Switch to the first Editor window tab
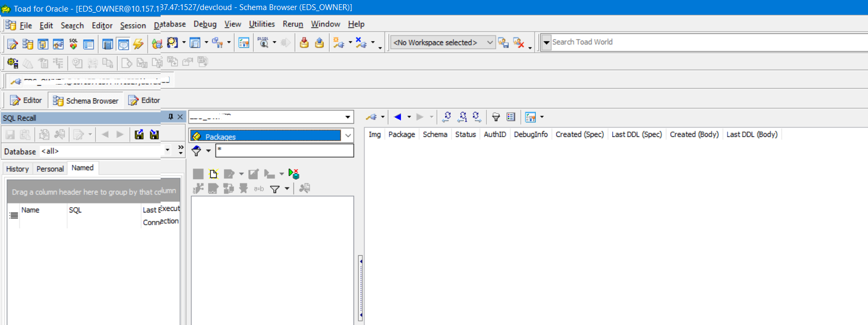 [x=26, y=100]
